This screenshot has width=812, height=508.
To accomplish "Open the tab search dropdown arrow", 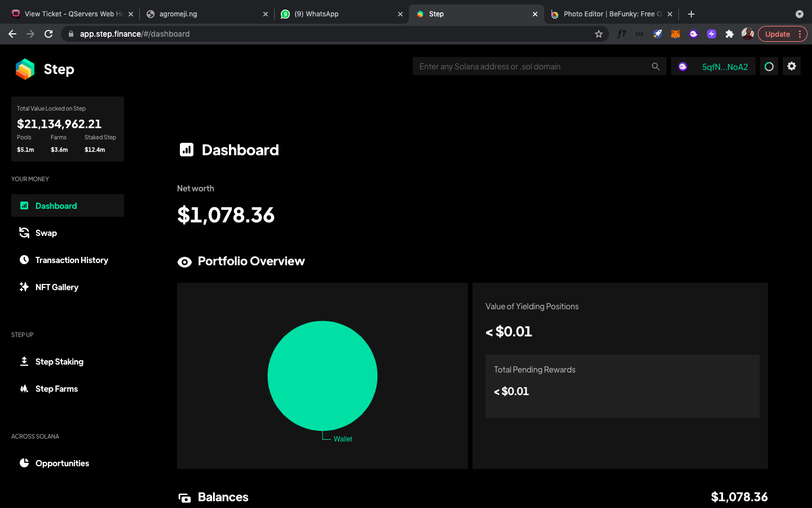I will point(800,14).
